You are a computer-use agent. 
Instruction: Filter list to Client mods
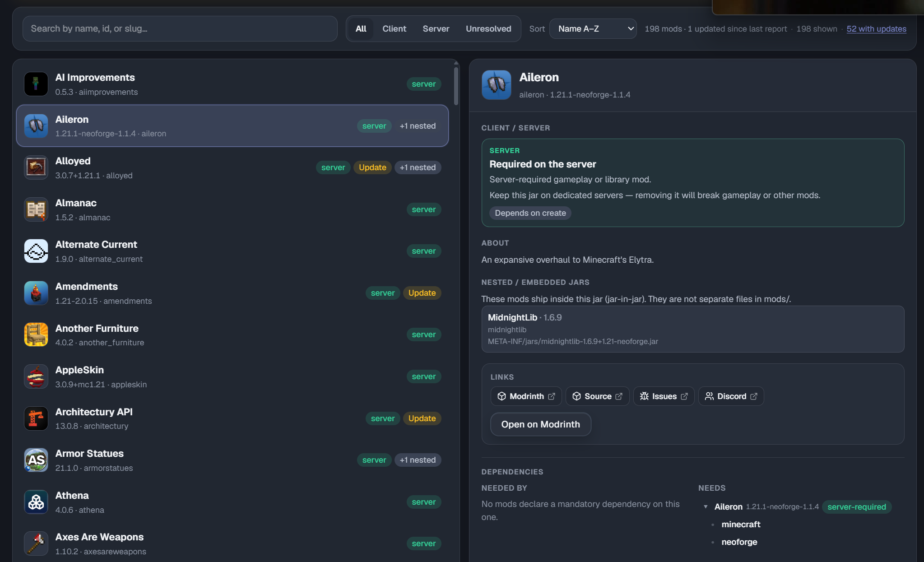pos(394,29)
